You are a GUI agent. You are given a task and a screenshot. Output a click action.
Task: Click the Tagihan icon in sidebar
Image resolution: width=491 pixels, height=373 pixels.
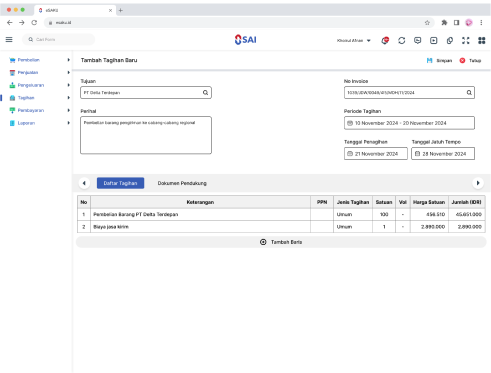12,98
